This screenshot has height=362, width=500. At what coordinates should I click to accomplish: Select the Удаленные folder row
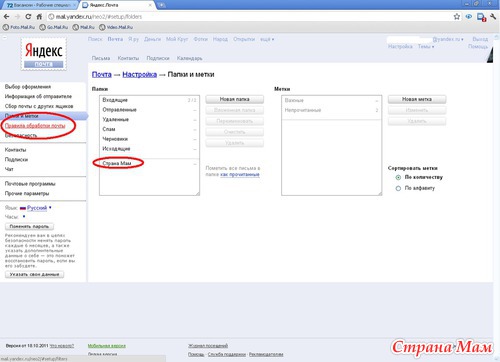click(x=149, y=119)
